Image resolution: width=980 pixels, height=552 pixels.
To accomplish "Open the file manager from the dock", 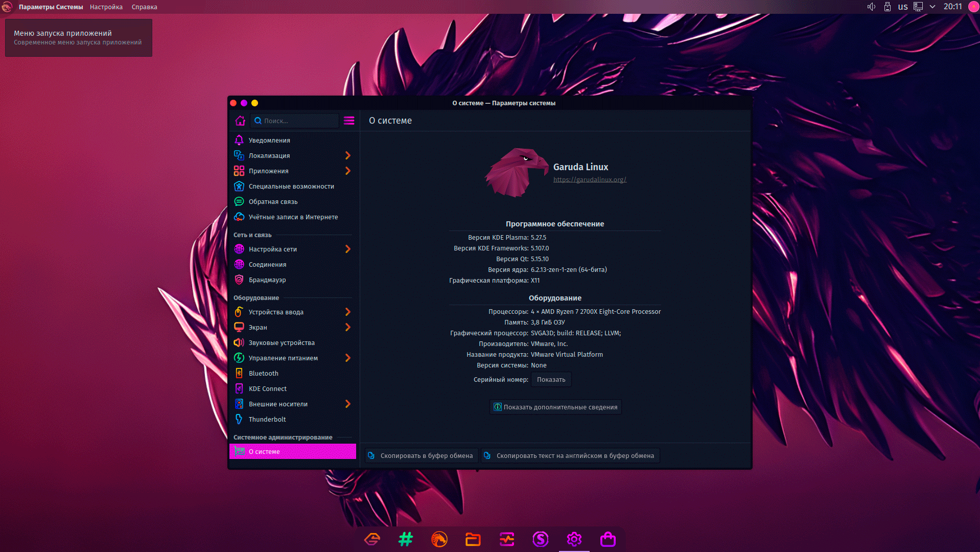I will [x=473, y=539].
